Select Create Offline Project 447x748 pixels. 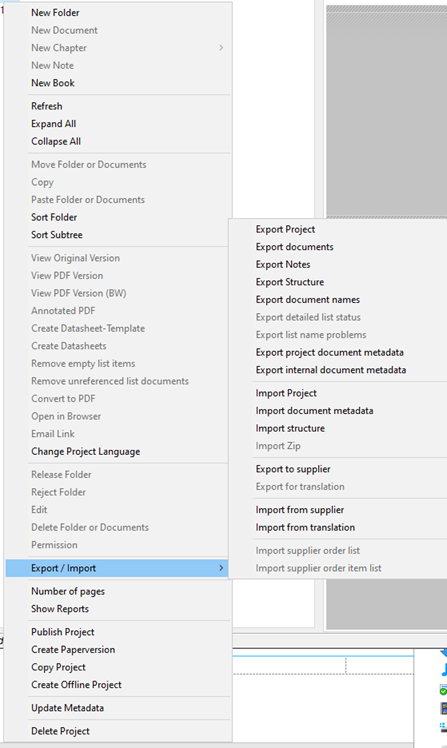76,685
